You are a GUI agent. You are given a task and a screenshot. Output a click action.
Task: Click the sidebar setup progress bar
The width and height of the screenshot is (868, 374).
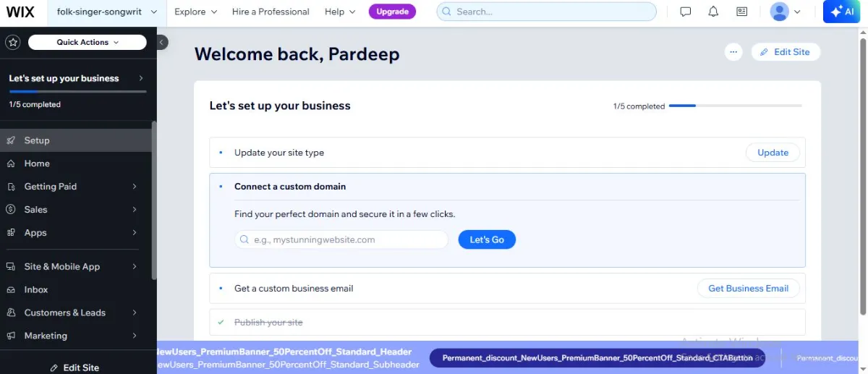pos(77,91)
